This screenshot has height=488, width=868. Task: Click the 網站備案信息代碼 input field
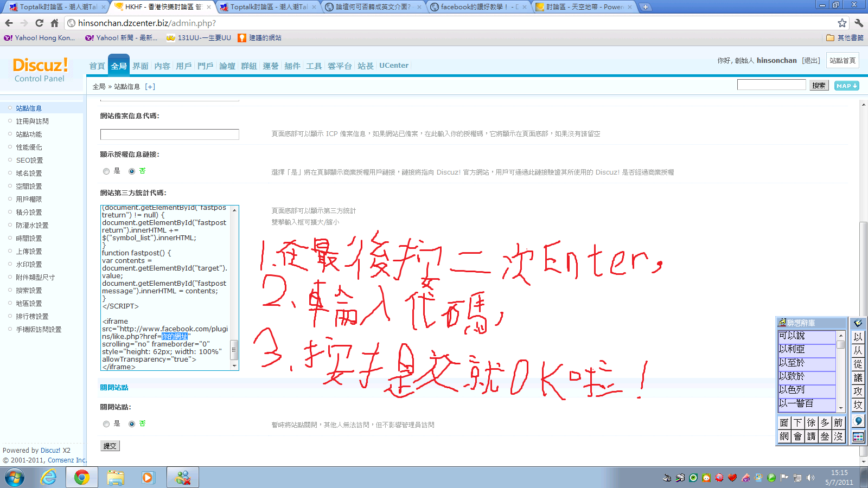tap(169, 134)
